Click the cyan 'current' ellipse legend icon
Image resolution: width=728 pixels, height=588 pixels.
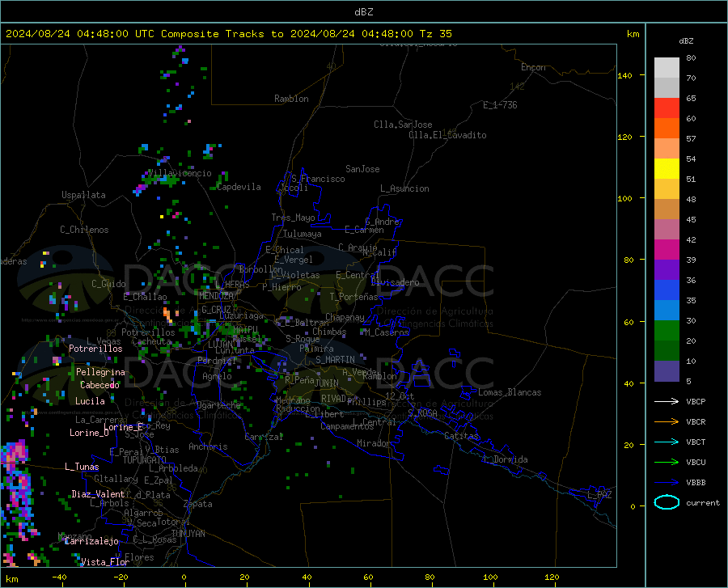(x=667, y=502)
